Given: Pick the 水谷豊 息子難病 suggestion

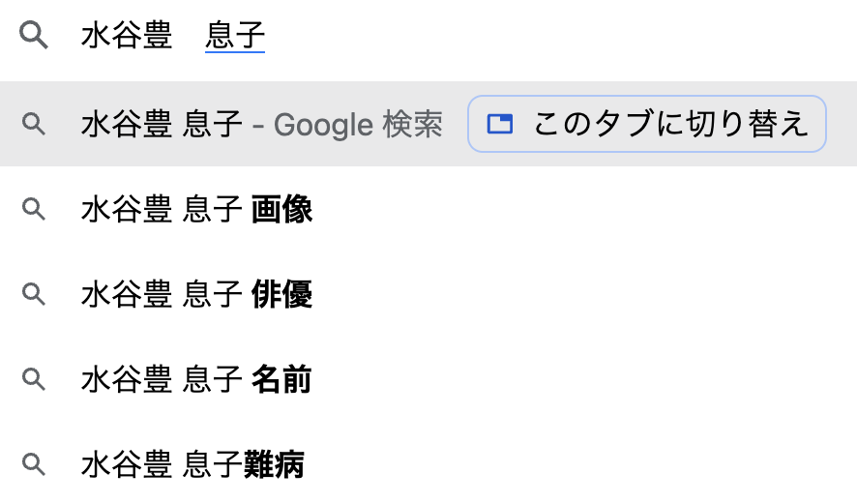Looking at the screenshot, I should point(428,464).
